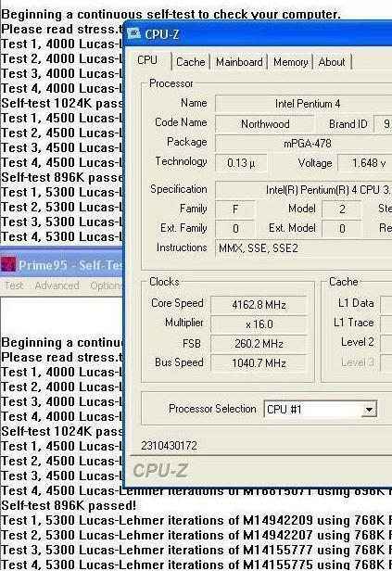
Task: Click the CPU #1 processor selection field
Action: pyautogui.click(x=320, y=410)
